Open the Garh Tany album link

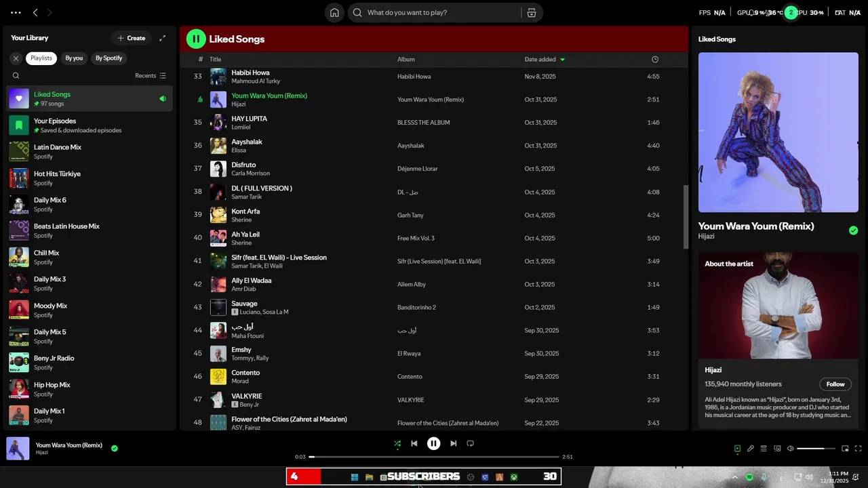[410, 215]
